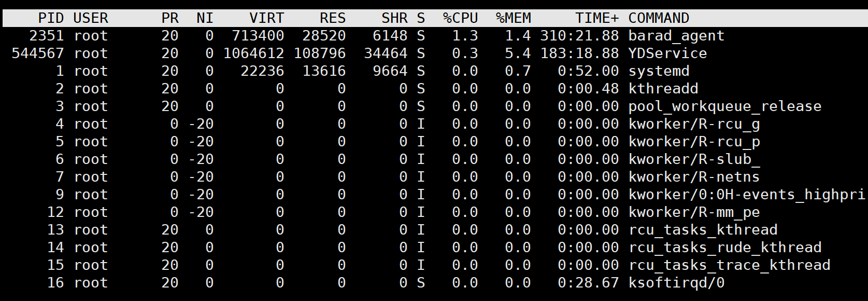Click the 1064612 VIRT value
The image size is (868, 301).
(x=254, y=53)
